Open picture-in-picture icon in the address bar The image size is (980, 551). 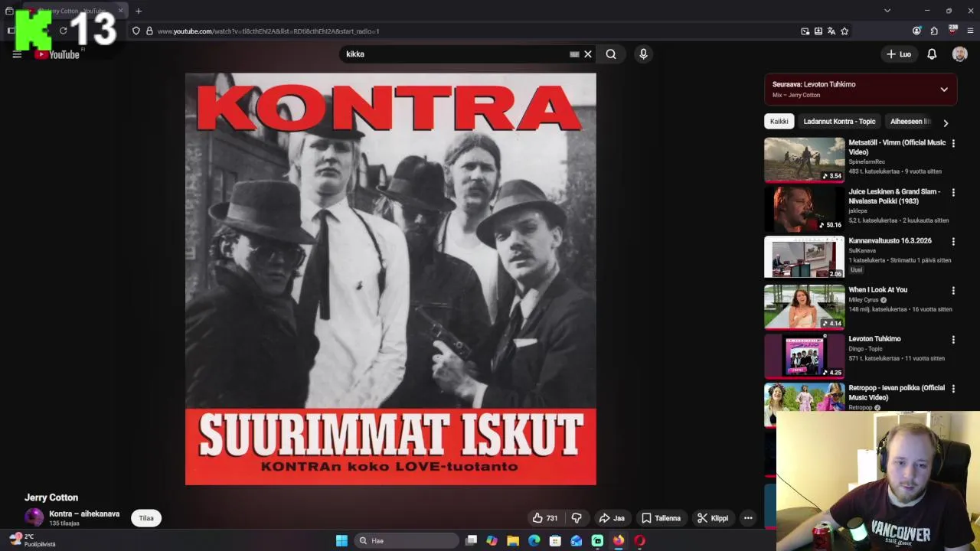(x=805, y=31)
